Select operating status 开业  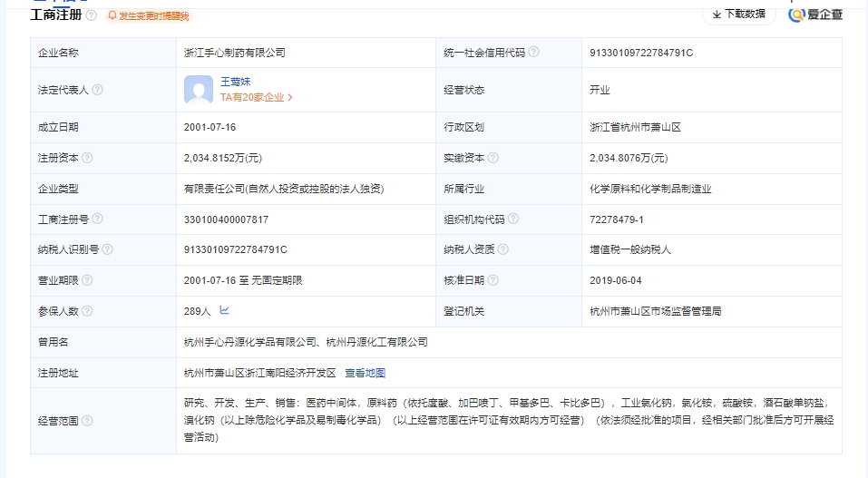point(600,91)
